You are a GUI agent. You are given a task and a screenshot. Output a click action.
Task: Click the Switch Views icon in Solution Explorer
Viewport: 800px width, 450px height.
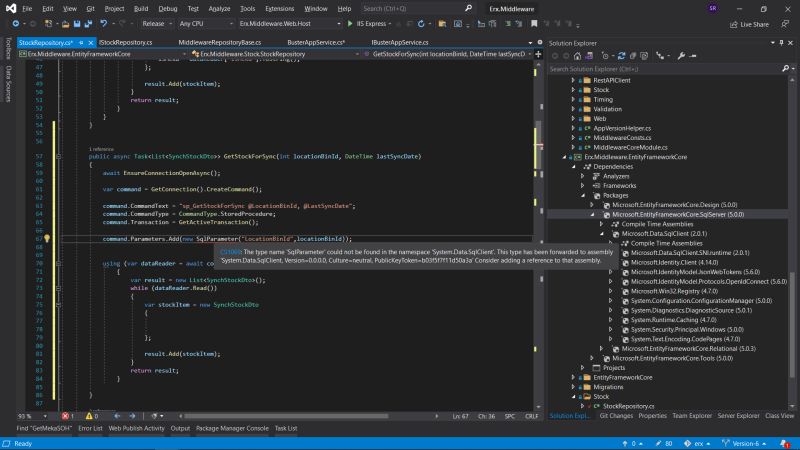589,56
